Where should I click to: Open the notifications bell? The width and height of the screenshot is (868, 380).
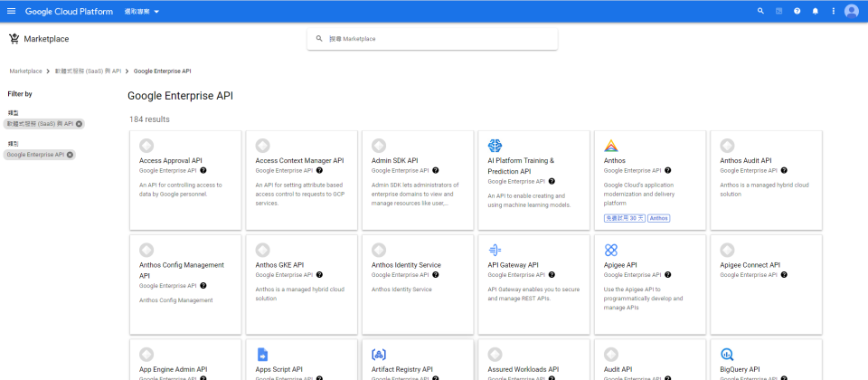(815, 11)
